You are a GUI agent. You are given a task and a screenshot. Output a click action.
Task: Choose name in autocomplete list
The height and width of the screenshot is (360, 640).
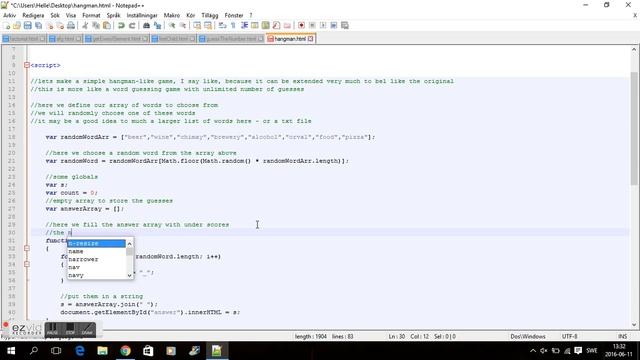point(96,251)
